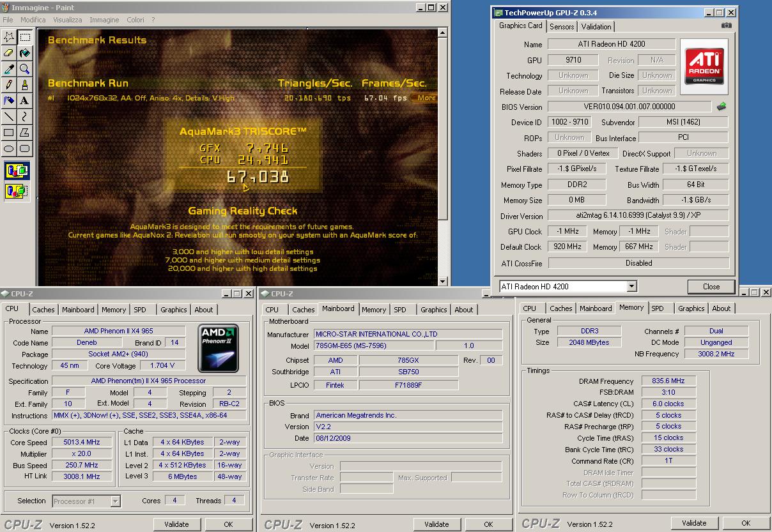772x532 pixels.
Task: Open Graphics tab in the CPU-Z Mainboard window
Action: tap(434, 310)
